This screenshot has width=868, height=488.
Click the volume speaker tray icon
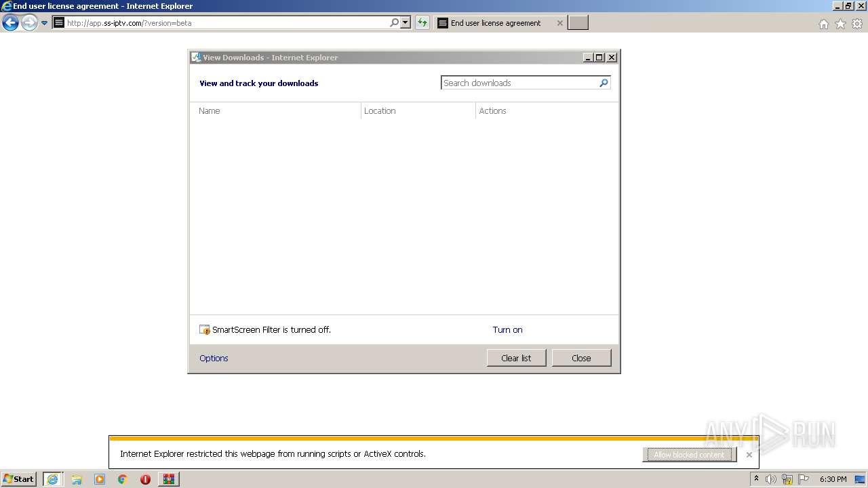tap(771, 479)
